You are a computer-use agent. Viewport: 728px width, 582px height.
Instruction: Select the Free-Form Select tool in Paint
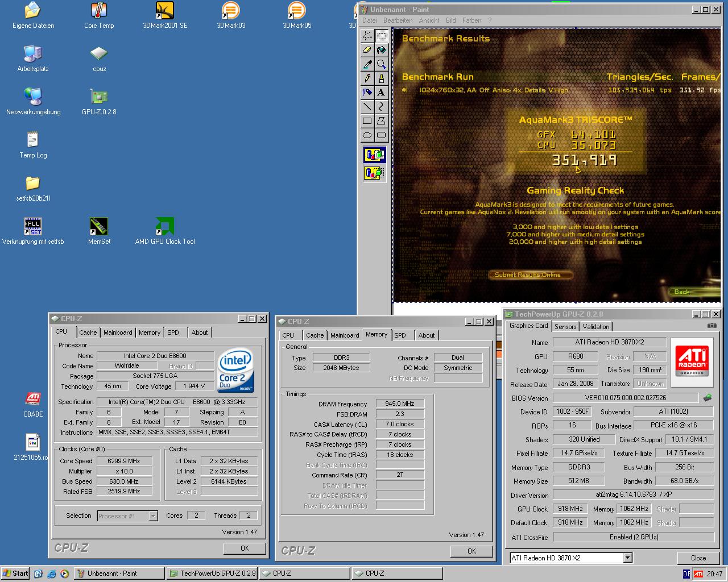click(x=367, y=36)
